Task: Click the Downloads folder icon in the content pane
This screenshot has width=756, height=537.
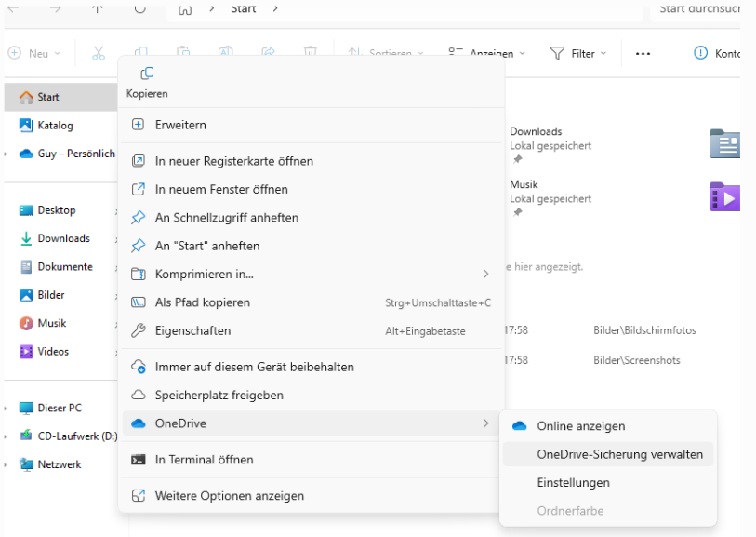Action: (x=724, y=143)
